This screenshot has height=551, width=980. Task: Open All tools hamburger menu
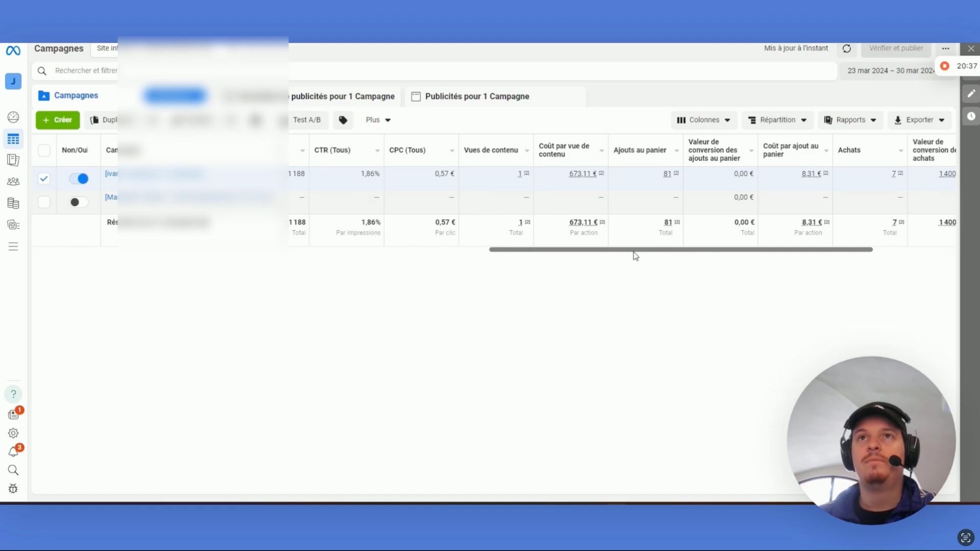pos(13,247)
